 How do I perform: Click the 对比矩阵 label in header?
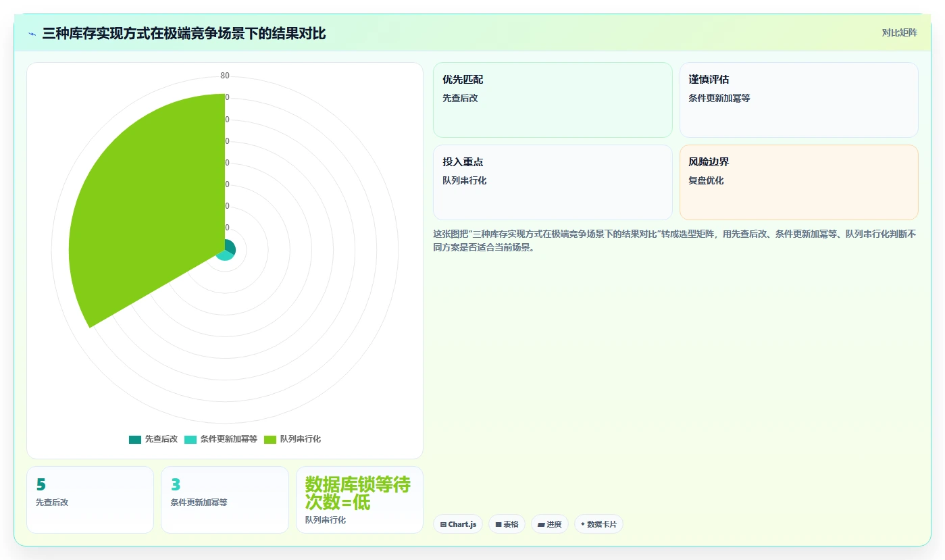point(899,32)
